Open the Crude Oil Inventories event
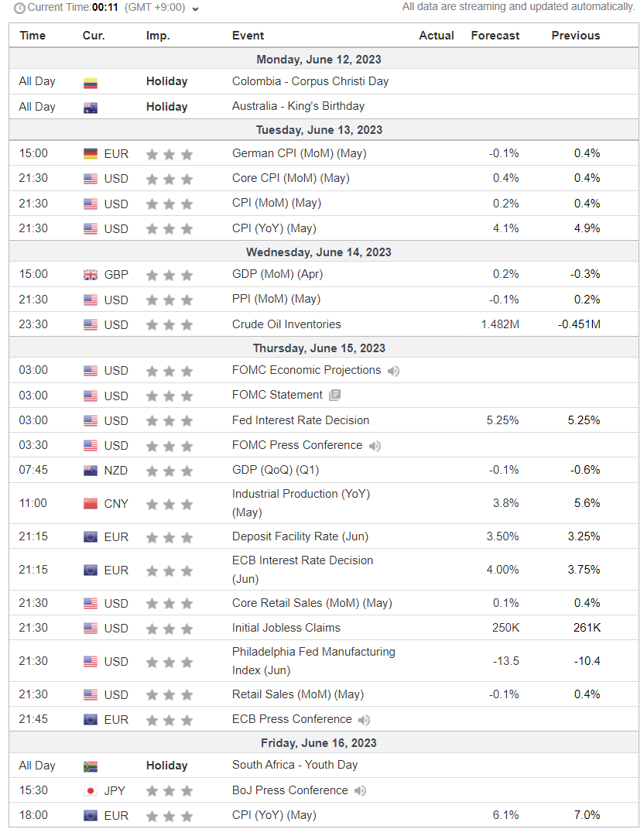Image resolution: width=644 pixels, height=836 pixels. tap(286, 324)
